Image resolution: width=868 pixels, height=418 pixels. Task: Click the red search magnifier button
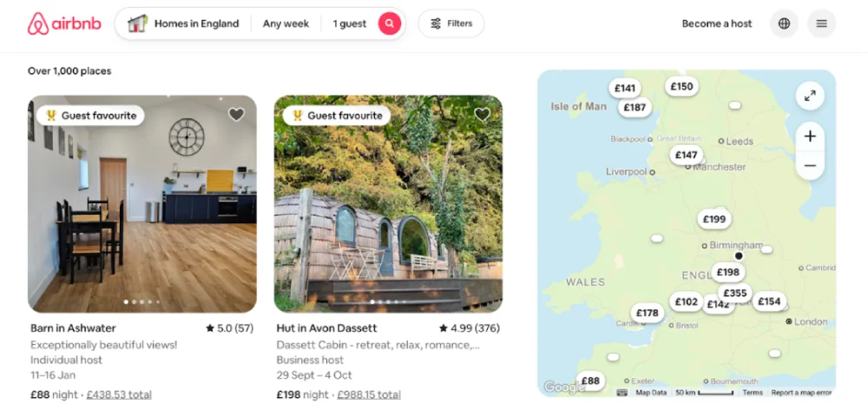390,23
